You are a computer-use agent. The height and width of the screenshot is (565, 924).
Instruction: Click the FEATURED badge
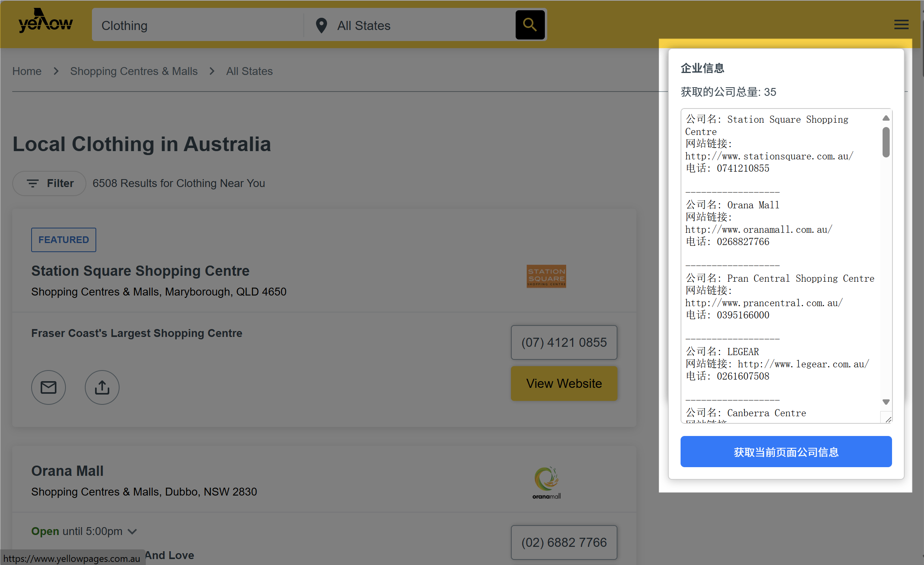point(64,240)
